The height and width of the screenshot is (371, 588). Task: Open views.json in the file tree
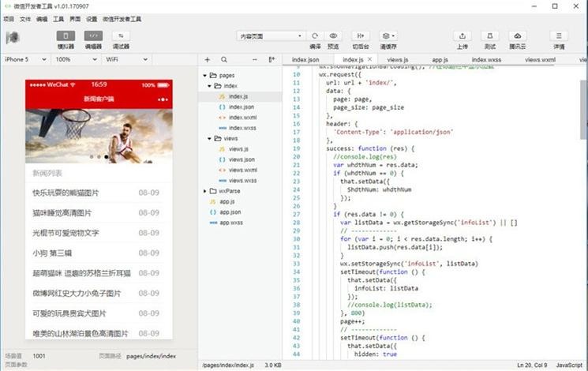point(240,159)
